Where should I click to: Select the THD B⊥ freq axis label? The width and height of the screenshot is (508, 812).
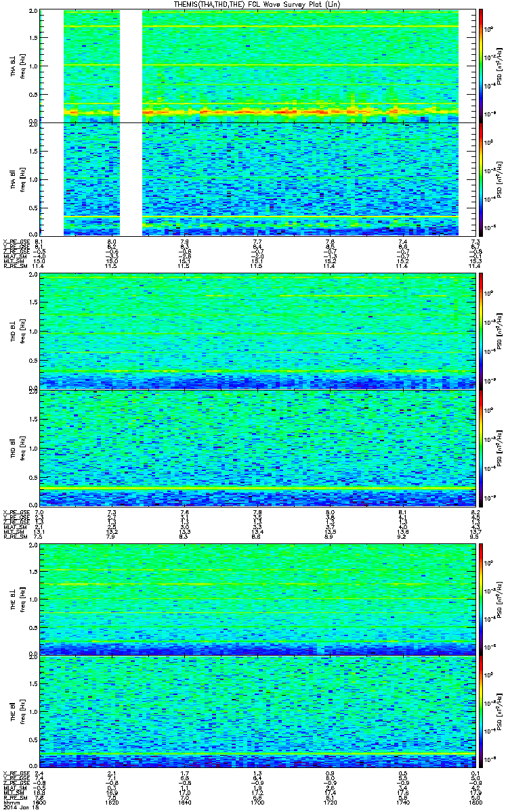coord(17,331)
